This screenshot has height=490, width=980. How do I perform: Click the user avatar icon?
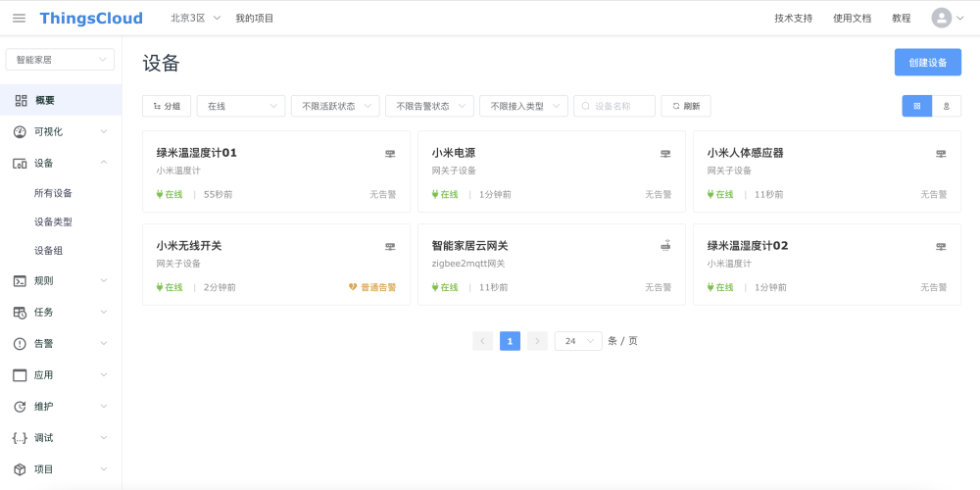click(x=941, y=18)
